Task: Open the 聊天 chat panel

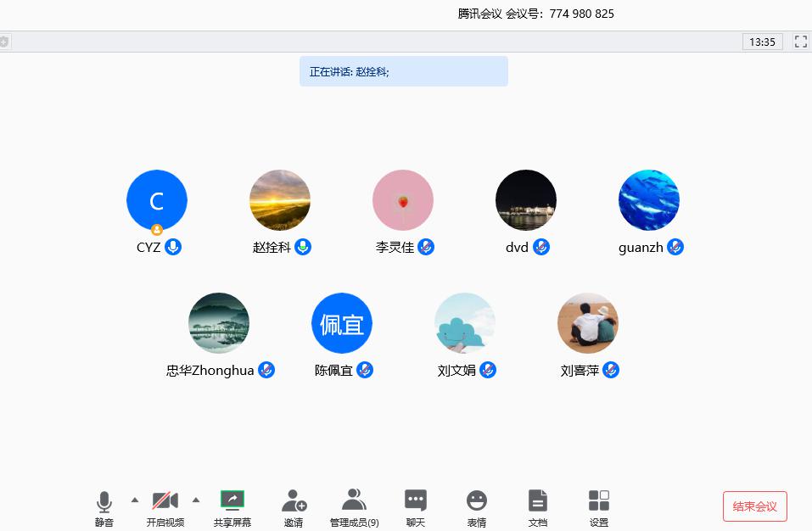Action: tap(415, 501)
